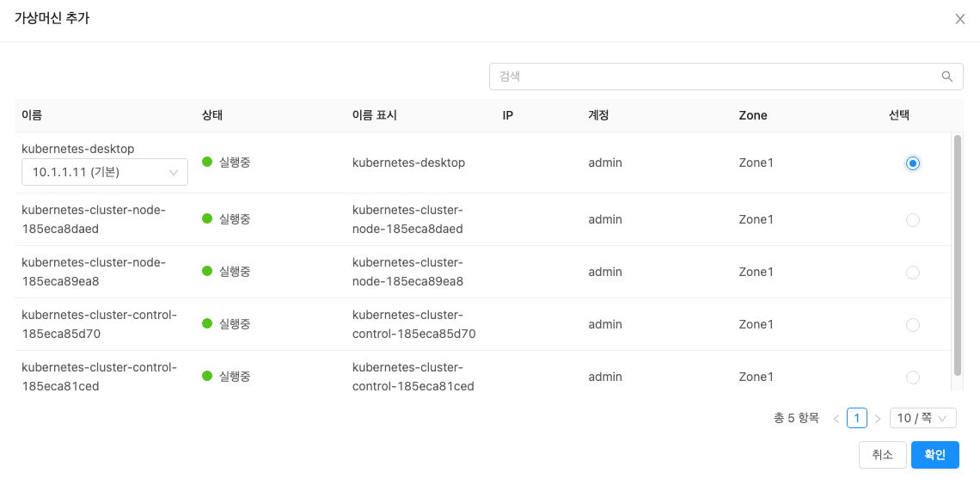Click status dot for control-185eca81ced row
The width and height of the screenshot is (980, 485).
pos(207,376)
